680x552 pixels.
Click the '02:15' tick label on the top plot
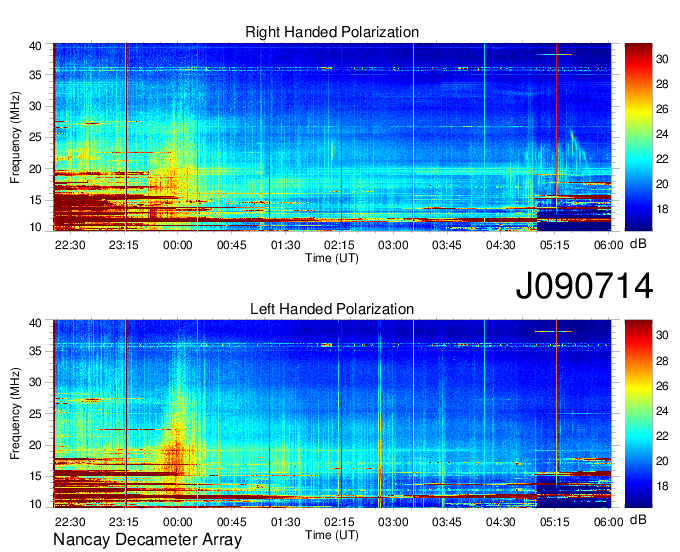[339, 245]
